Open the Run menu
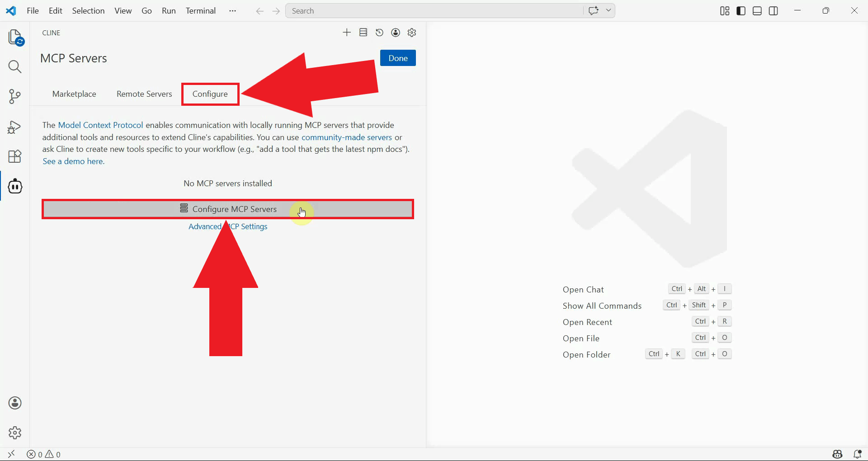The height and width of the screenshot is (461, 868). [x=169, y=11]
